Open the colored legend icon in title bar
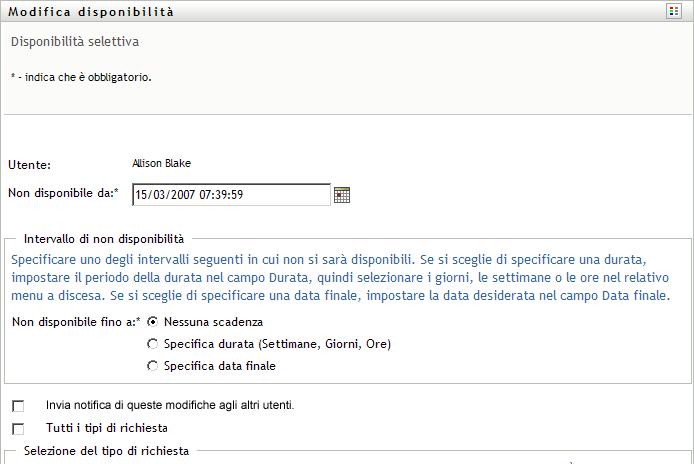 click(x=675, y=11)
